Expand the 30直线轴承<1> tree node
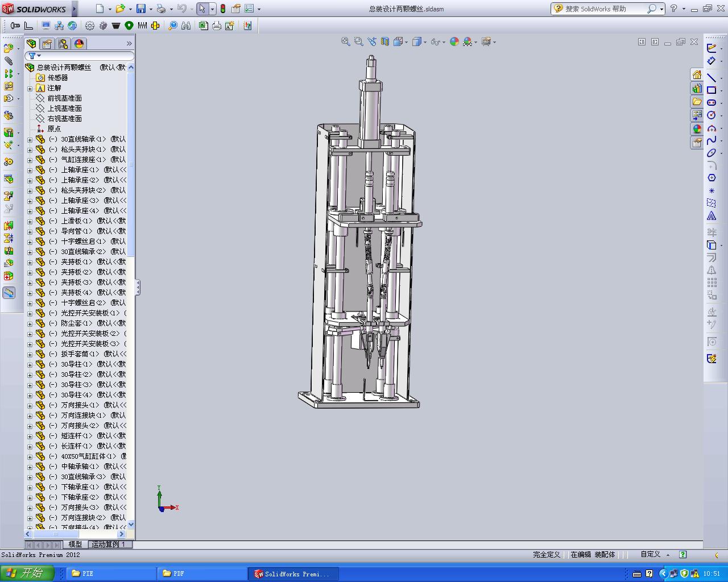Image resolution: width=728 pixels, height=582 pixels. pos(30,139)
